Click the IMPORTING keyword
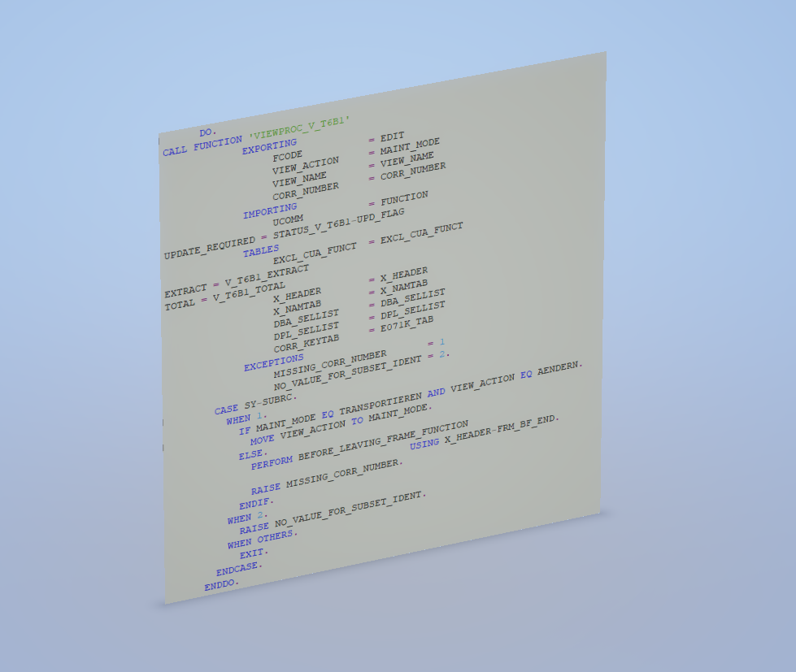 click(270, 211)
